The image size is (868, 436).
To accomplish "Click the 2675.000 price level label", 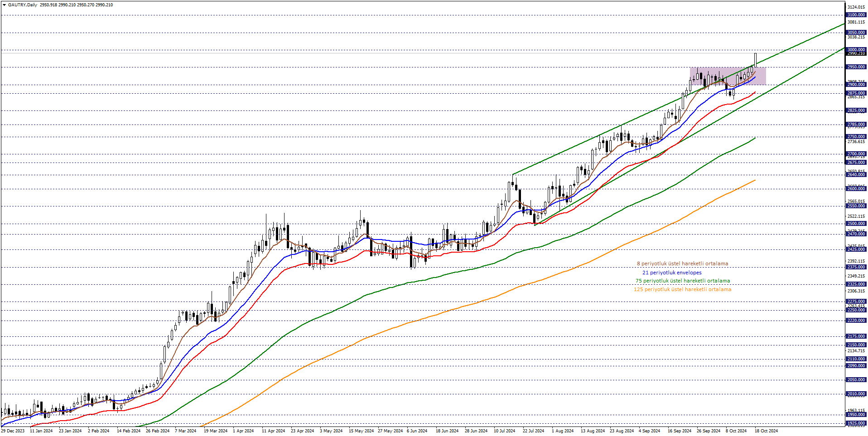I will tap(856, 163).
